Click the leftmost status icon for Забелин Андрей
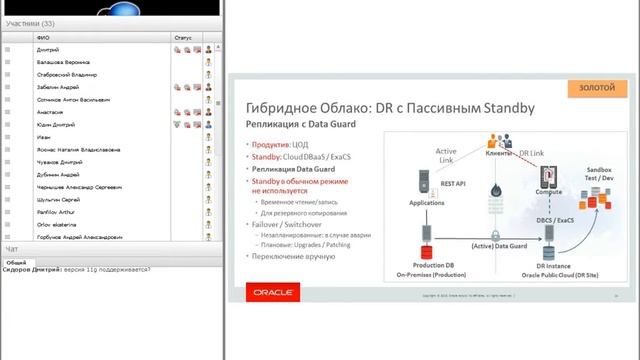Screen dimensions: 640x360 [x=177, y=87]
